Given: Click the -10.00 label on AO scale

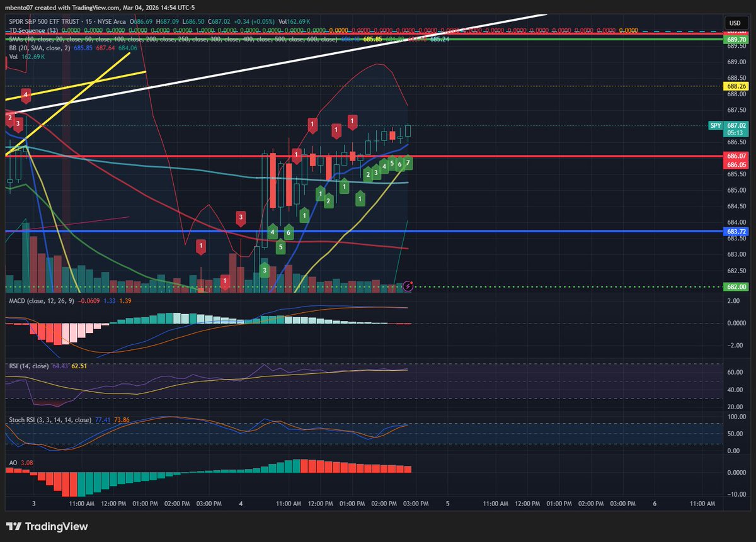Looking at the screenshot, I should pos(737,494).
